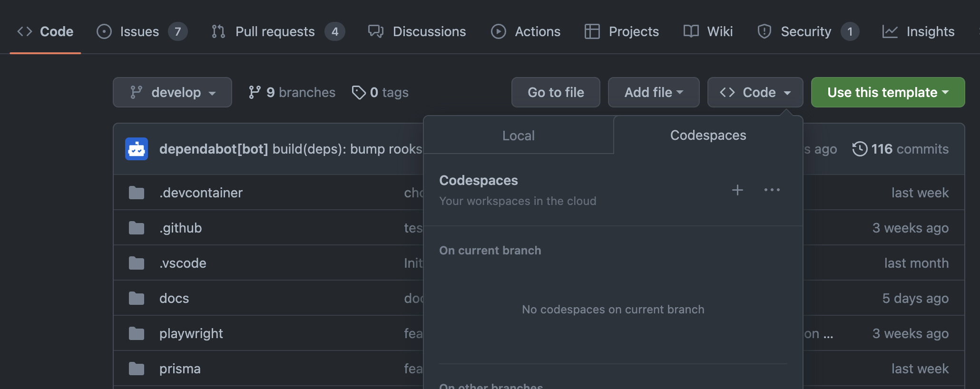Open codespace options ellipsis menu

772,190
